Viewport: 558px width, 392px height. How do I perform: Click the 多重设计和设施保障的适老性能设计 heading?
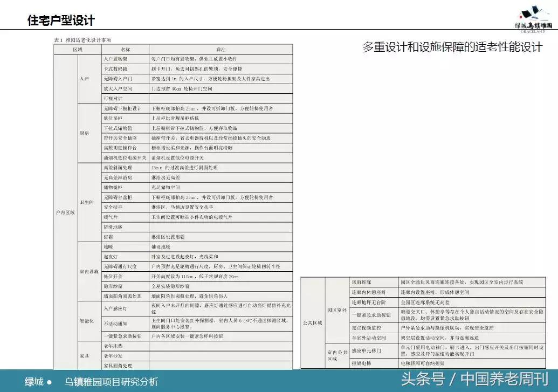452,48
